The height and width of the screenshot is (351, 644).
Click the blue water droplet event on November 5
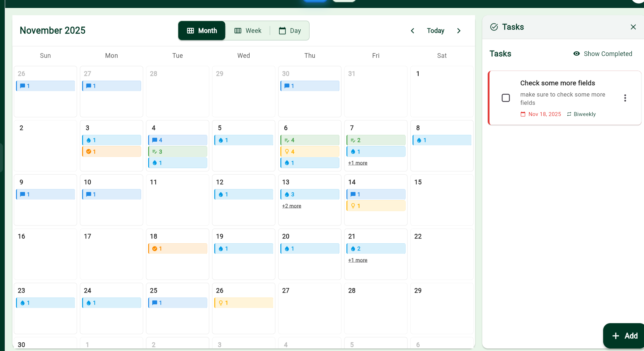(x=243, y=140)
